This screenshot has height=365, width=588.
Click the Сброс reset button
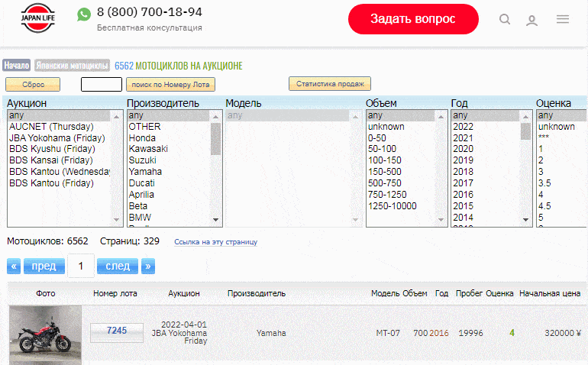click(33, 85)
